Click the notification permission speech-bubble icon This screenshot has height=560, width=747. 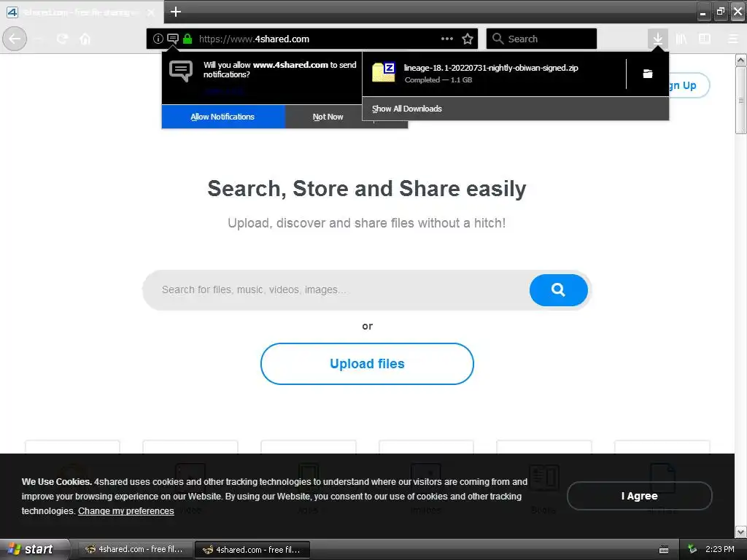click(x=173, y=39)
